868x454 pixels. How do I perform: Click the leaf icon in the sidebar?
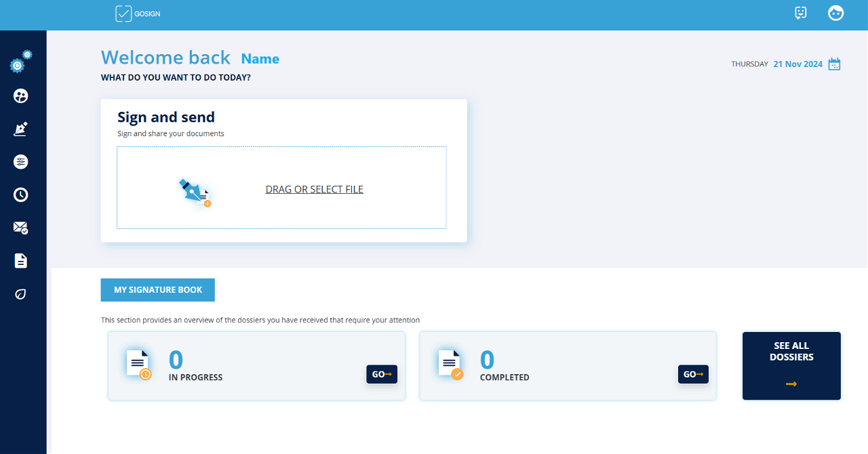21,294
